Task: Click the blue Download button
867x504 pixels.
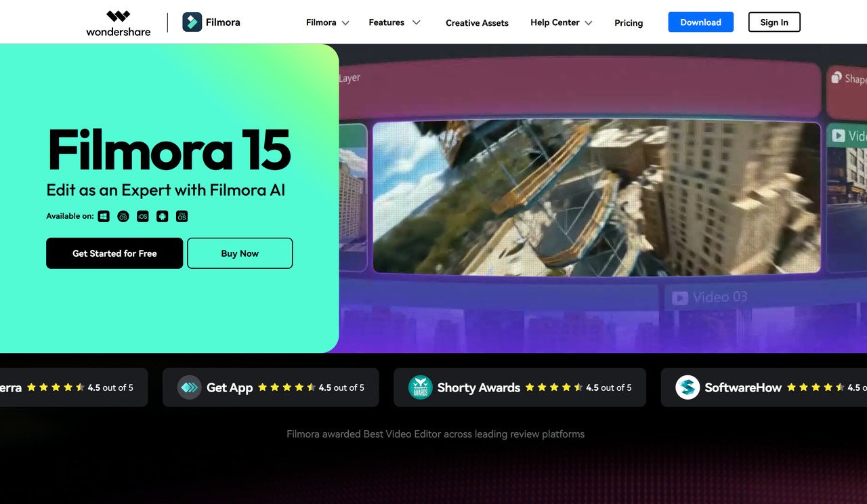Action: (701, 22)
